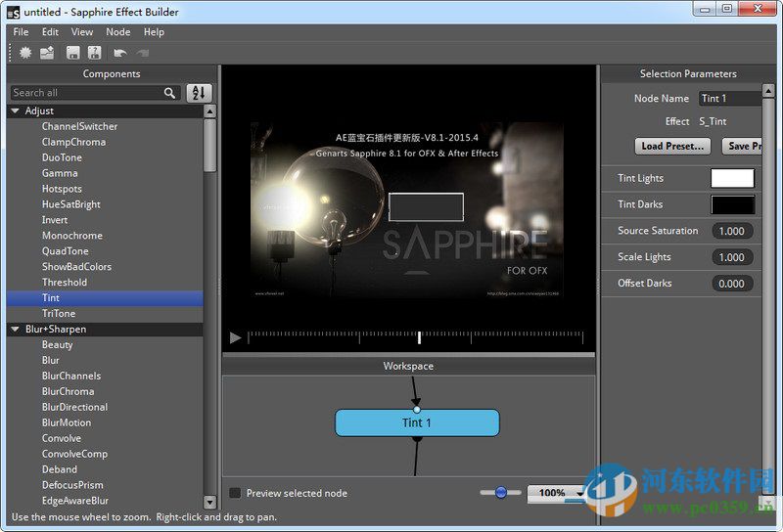Open the View menu
This screenshot has height=532, width=783.
(82, 32)
